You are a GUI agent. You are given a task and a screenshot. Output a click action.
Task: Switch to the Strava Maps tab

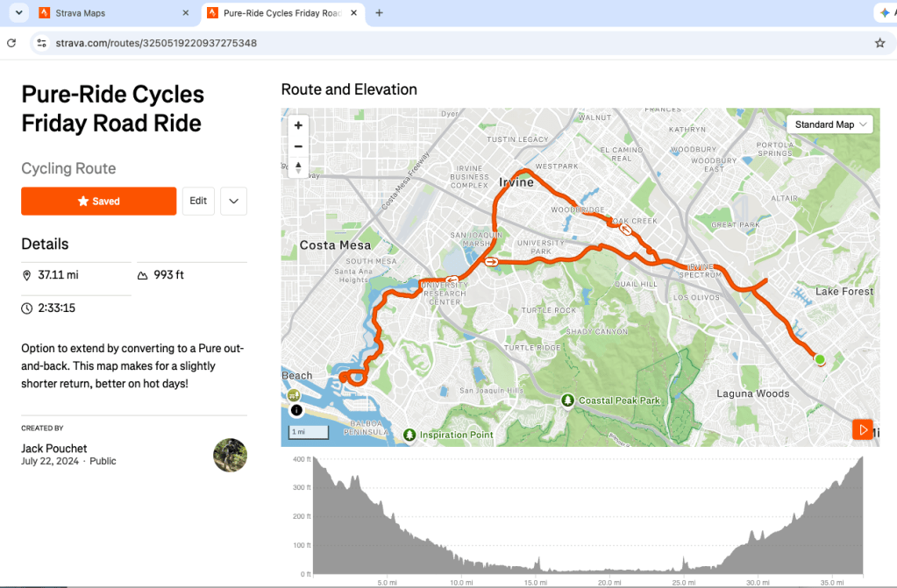113,13
